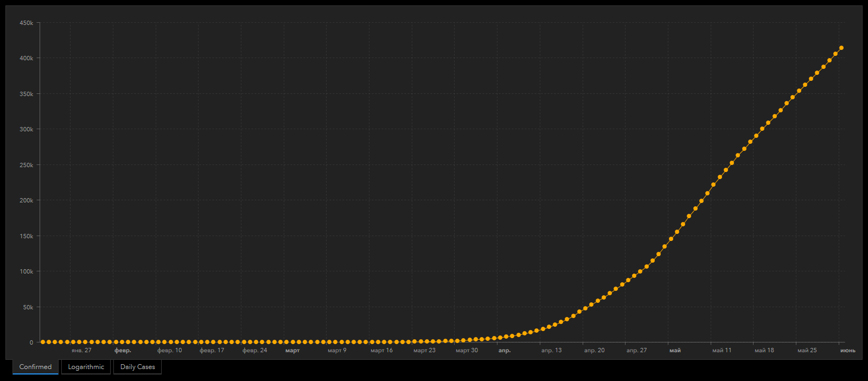Screen dimensions: 868x381
Task: Open the Logarithmic tab
Action: coord(86,367)
